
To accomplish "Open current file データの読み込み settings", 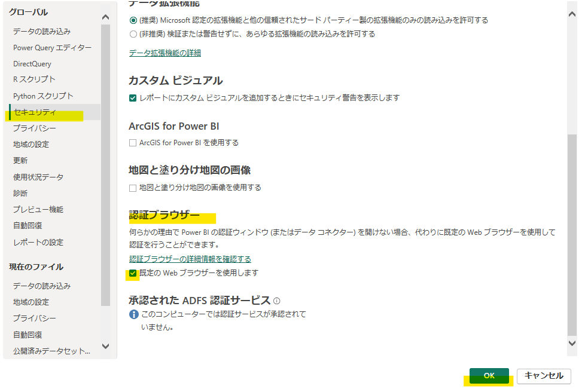I will 42,286.
